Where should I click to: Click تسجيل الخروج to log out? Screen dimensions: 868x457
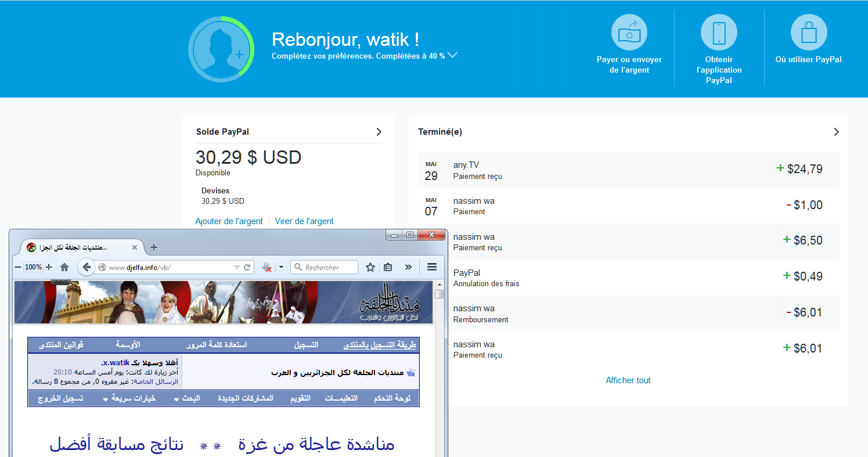point(60,398)
